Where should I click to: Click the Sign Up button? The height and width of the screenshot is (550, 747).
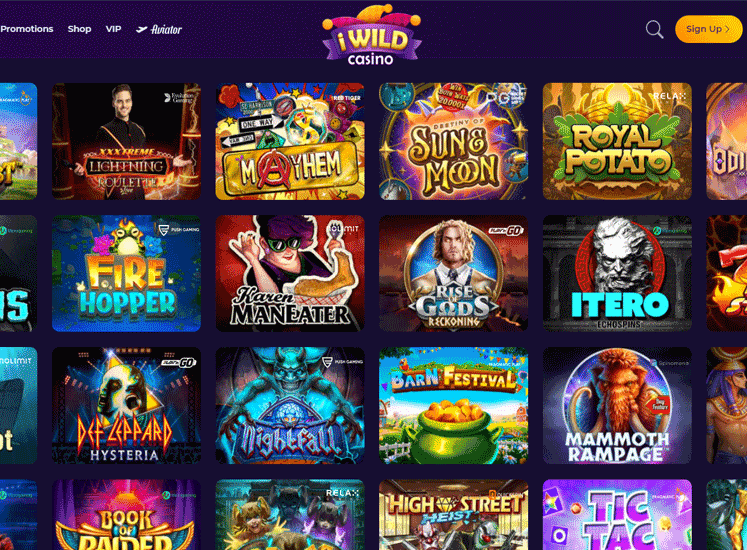(708, 29)
